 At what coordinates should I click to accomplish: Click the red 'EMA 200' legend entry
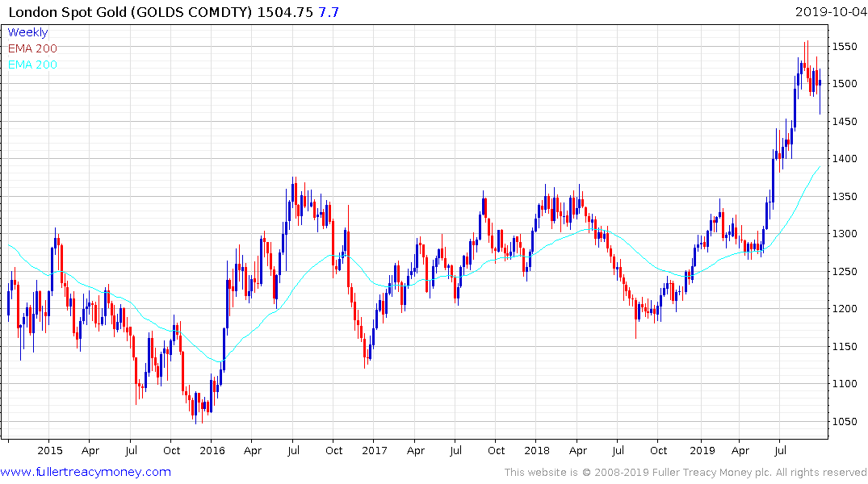point(32,48)
